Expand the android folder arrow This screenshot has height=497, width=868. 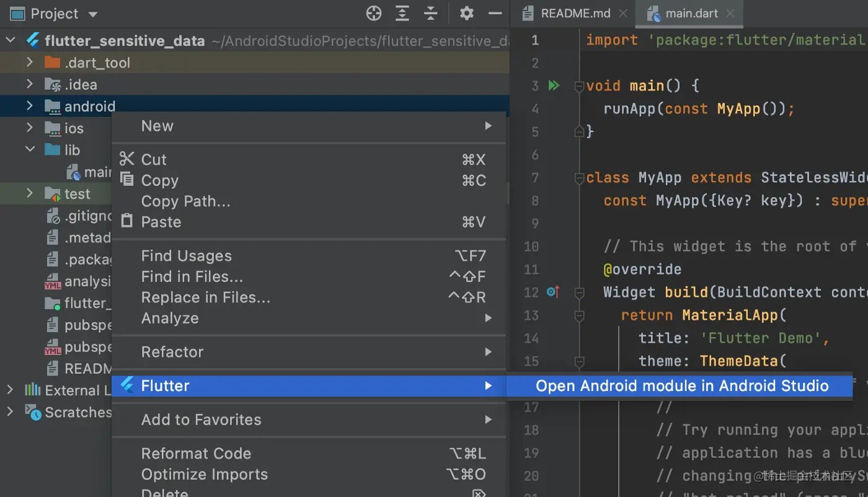coord(30,106)
